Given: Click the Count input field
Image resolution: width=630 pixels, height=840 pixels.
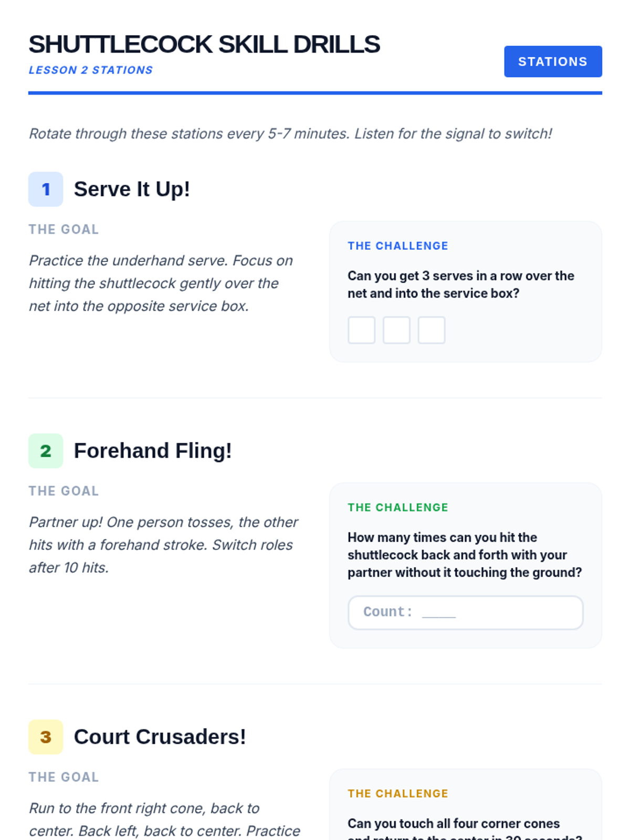Looking at the screenshot, I should [x=465, y=612].
